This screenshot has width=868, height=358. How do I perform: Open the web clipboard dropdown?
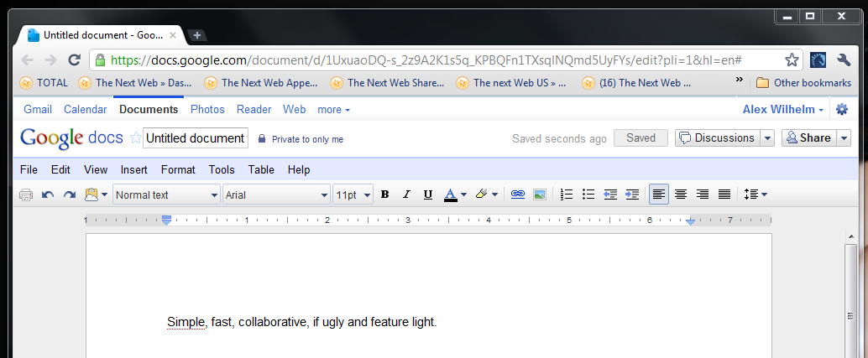[x=95, y=195]
